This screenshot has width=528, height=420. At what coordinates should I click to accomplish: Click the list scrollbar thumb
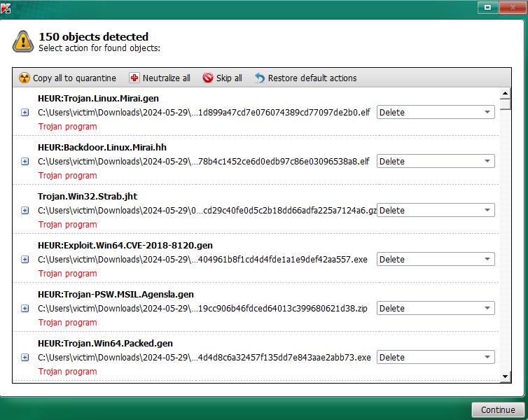[x=505, y=104]
